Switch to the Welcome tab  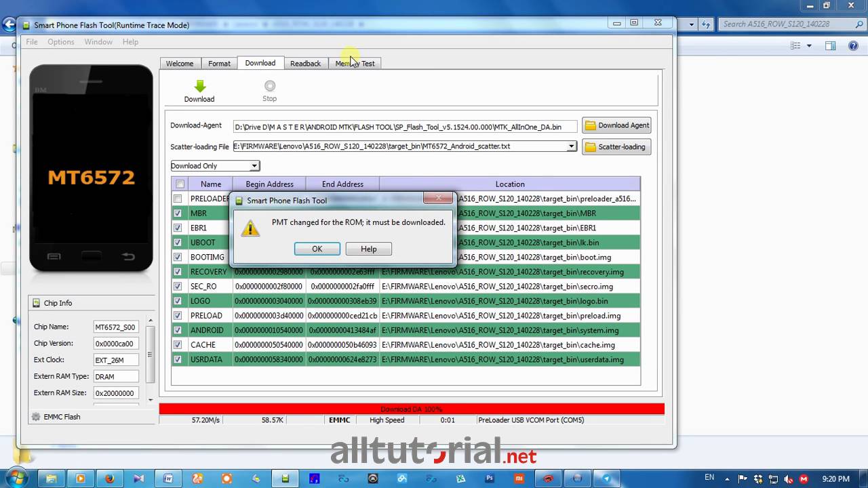click(180, 63)
